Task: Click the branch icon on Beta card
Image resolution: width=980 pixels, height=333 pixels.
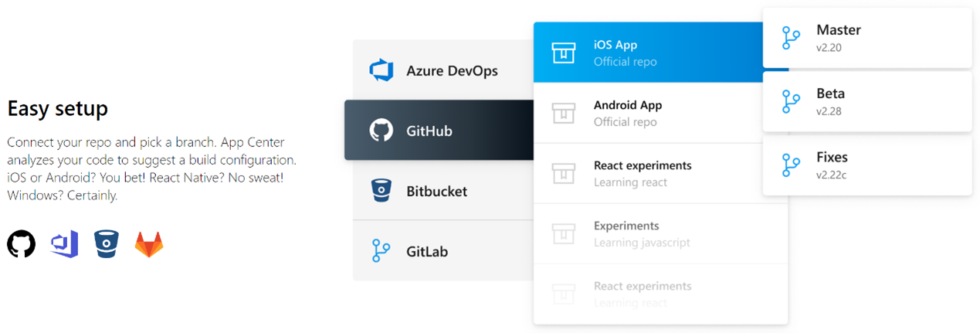Action: coord(791,102)
